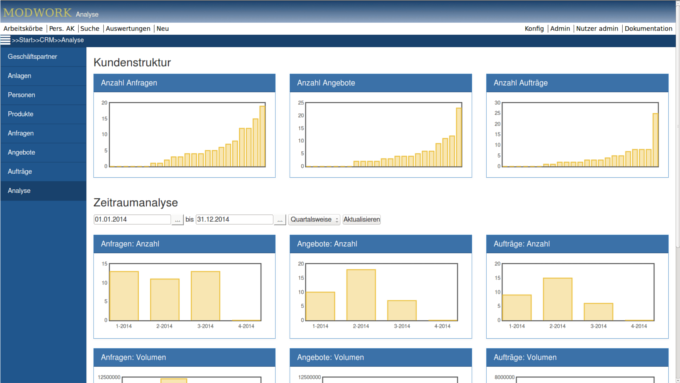Viewport: 680px width, 383px height.
Task: Click the Angebote: Volumen panel header
Action: (381, 357)
